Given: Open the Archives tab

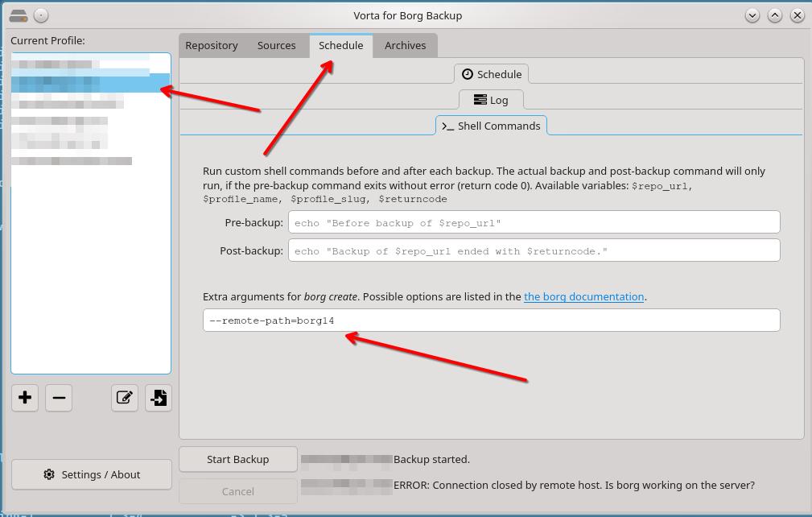Looking at the screenshot, I should pyautogui.click(x=405, y=46).
